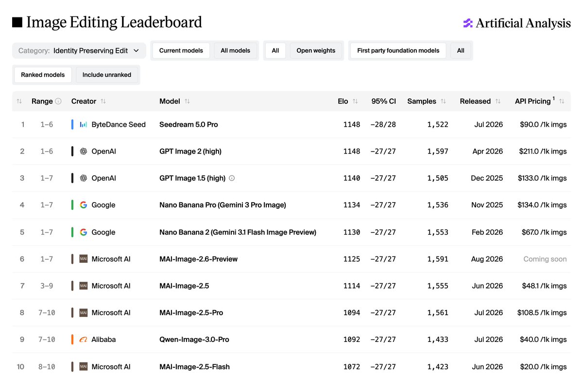This screenshot has width=583, height=392.
Task: Open the Nano Banana 2 model link
Action: (x=238, y=232)
